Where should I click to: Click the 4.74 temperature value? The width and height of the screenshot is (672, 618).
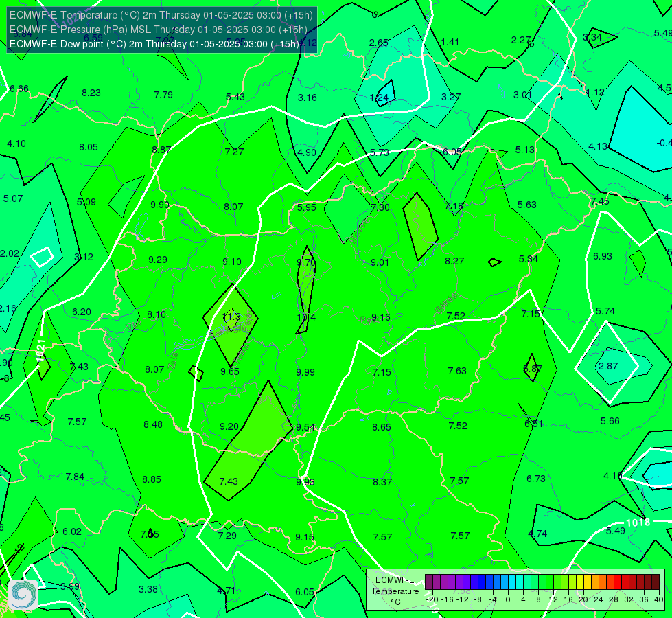coord(538,534)
